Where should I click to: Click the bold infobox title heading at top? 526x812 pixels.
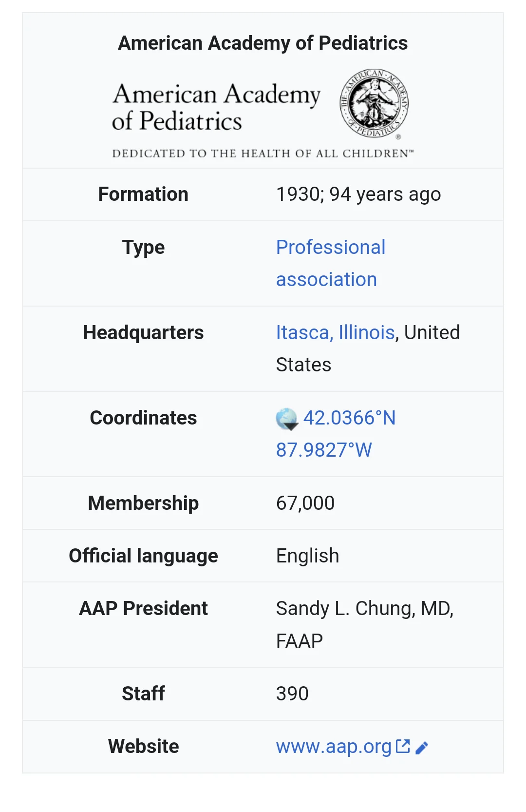tap(263, 43)
